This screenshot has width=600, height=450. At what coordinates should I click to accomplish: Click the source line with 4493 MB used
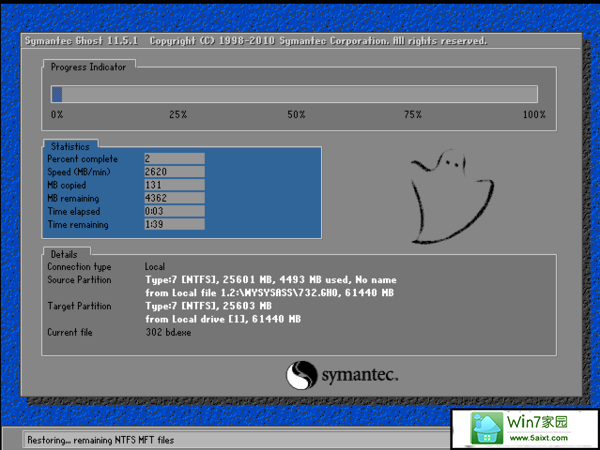271,280
